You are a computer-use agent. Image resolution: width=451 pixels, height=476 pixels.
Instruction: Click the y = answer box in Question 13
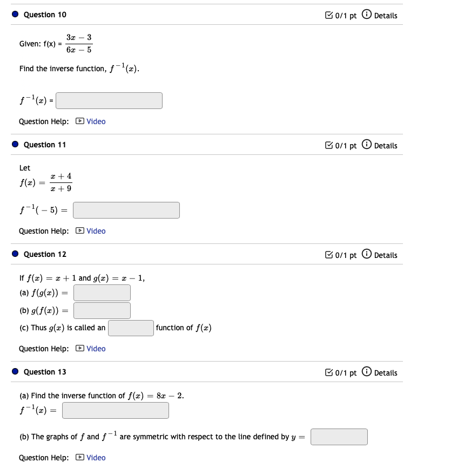pos(339,437)
